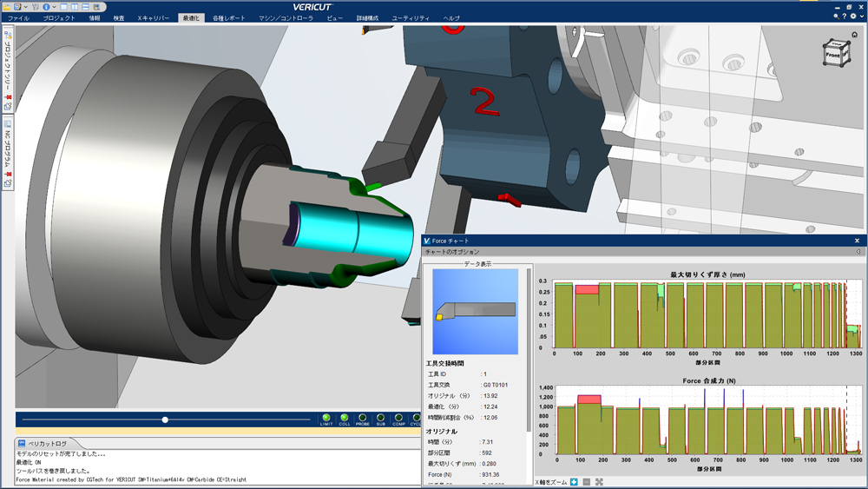
Task: Click the gray icon beside zoom plus
Action: [587, 482]
